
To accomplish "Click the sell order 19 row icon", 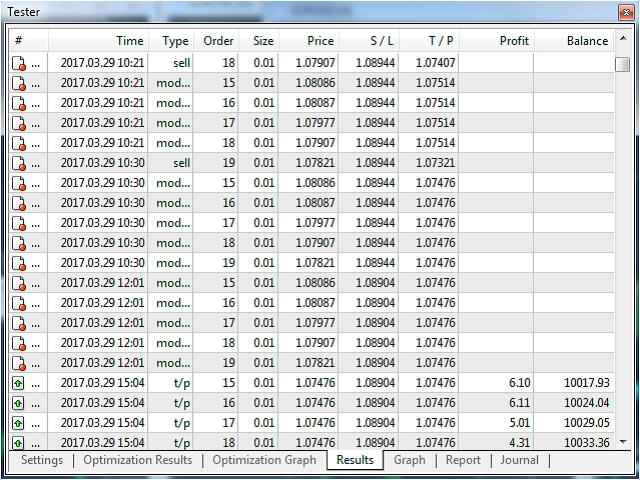I will coord(19,163).
